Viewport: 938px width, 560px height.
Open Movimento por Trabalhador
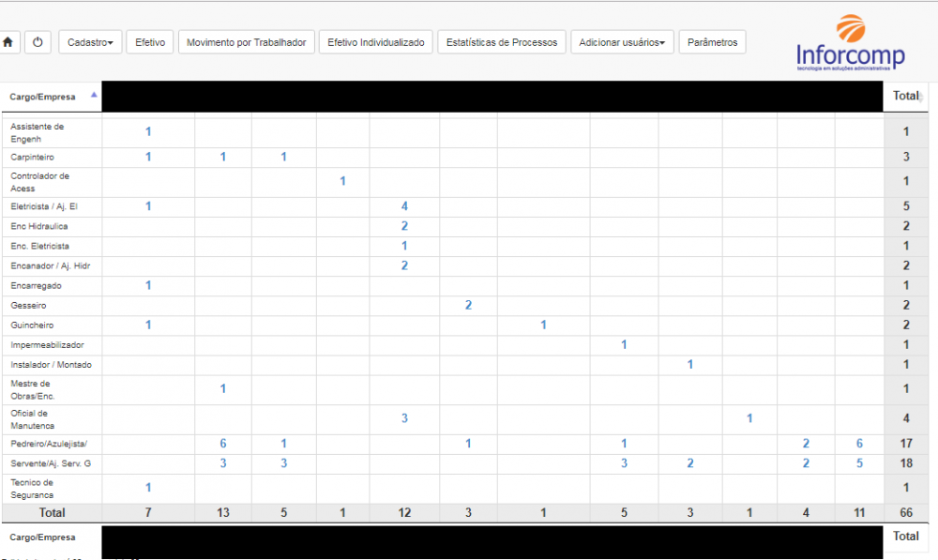pos(246,42)
